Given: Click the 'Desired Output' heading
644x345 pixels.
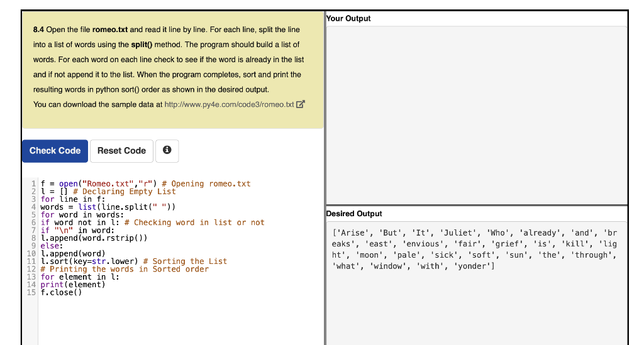Looking at the screenshot, I should point(354,214).
